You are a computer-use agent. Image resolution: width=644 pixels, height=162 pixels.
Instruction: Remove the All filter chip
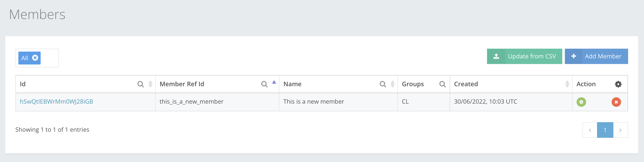click(x=35, y=58)
